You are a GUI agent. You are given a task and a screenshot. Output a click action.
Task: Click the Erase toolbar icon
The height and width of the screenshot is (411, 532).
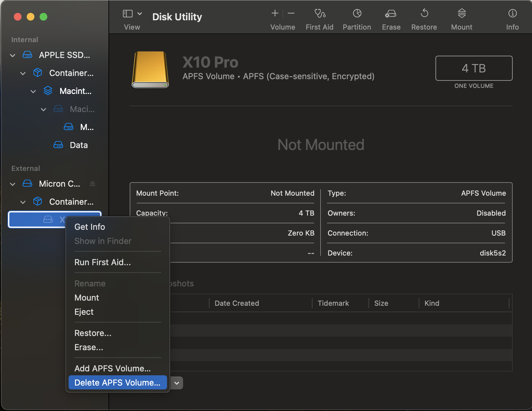[391, 18]
